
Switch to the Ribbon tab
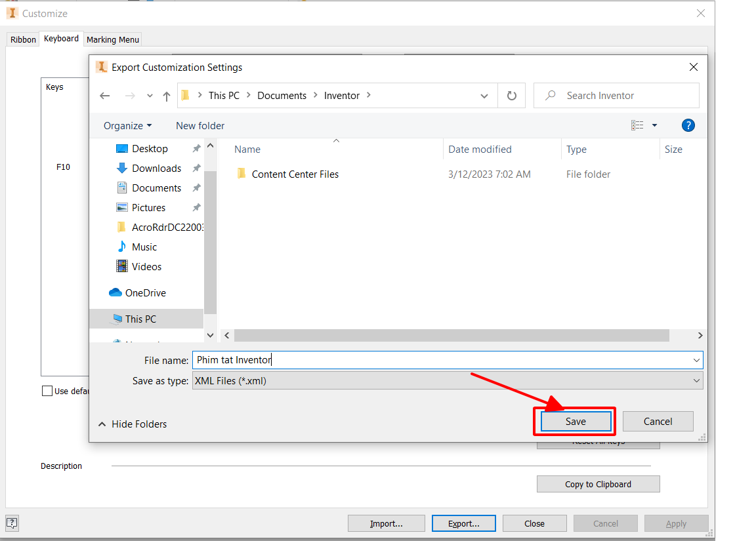pyautogui.click(x=23, y=39)
